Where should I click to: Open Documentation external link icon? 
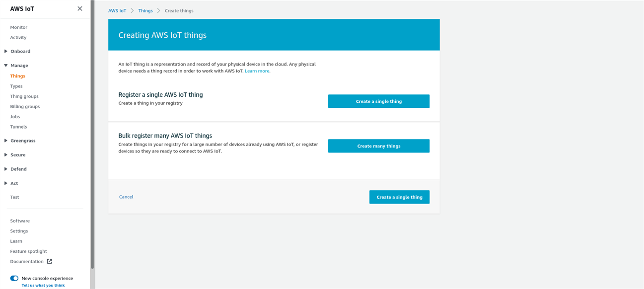pyautogui.click(x=49, y=261)
